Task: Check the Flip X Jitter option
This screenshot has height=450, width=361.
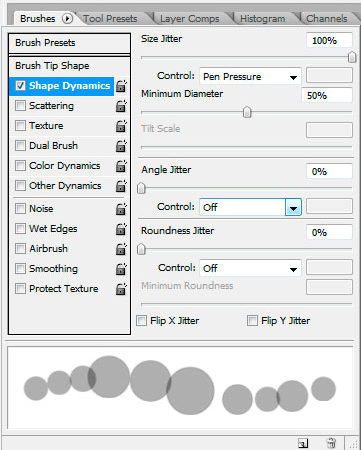Action: [142, 321]
